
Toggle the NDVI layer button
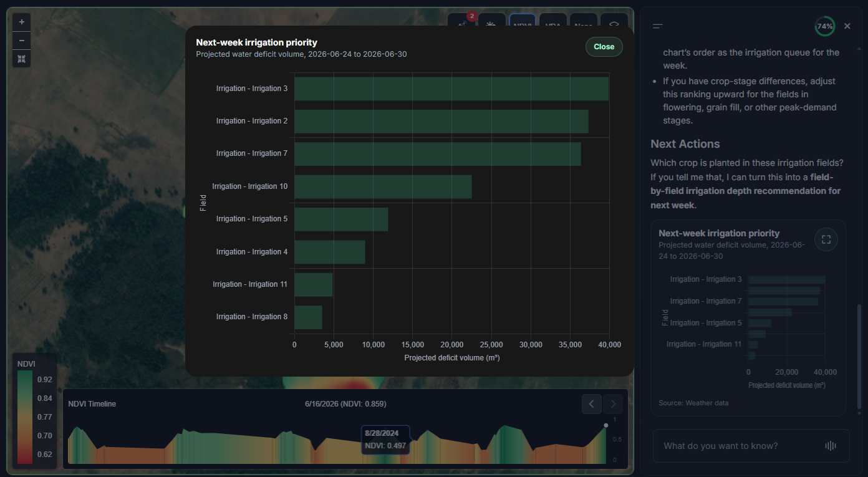tap(522, 22)
